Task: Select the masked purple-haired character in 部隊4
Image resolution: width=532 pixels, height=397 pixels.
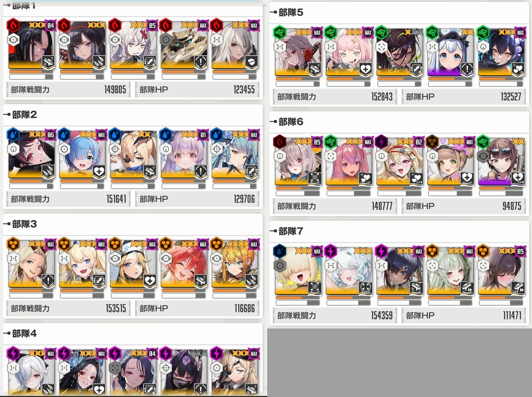Action: coord(183,372)
